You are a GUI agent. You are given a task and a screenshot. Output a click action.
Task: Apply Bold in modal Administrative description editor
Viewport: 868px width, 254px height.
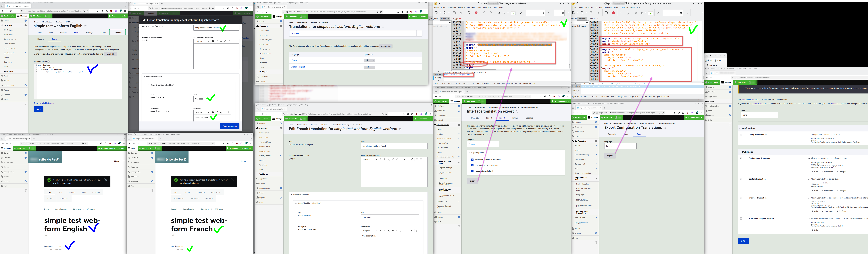point(213,41)
